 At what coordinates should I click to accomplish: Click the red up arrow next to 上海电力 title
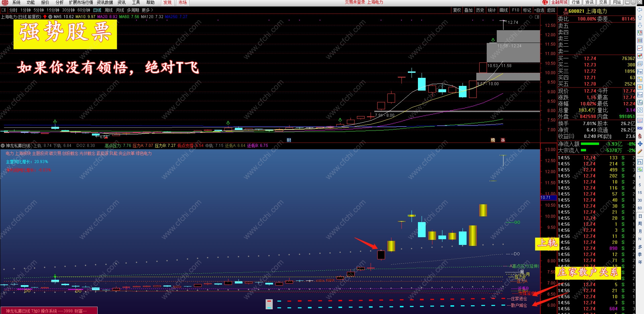click(x=45, y=16)
